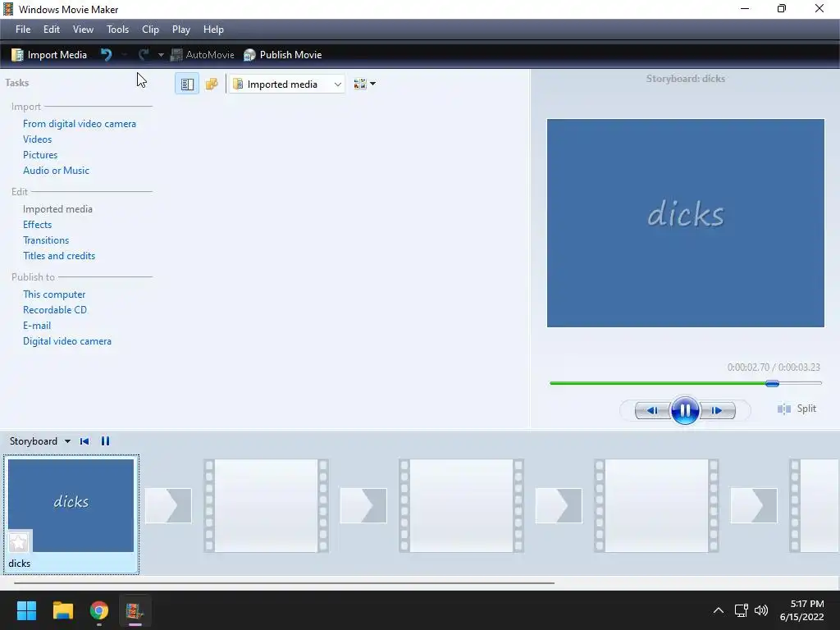Open the Imported media combo box
Screen dimensions: 840x630
coord(286,84)
